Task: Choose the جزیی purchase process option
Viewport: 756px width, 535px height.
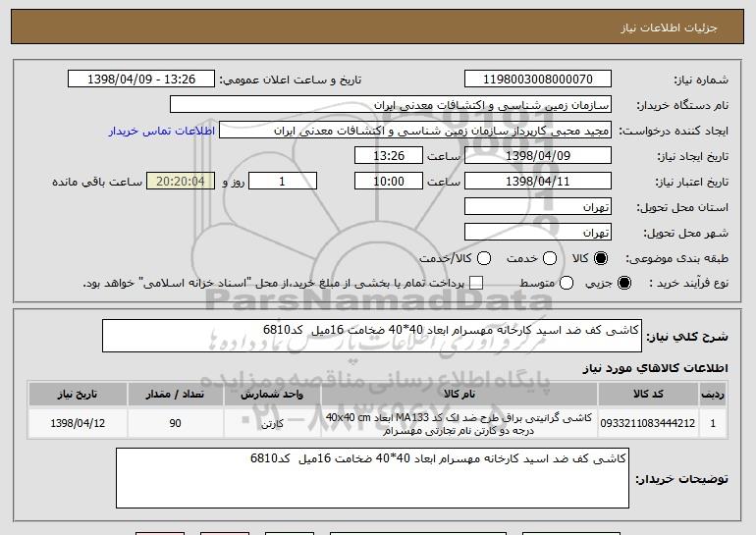Action: coord(623,283)
